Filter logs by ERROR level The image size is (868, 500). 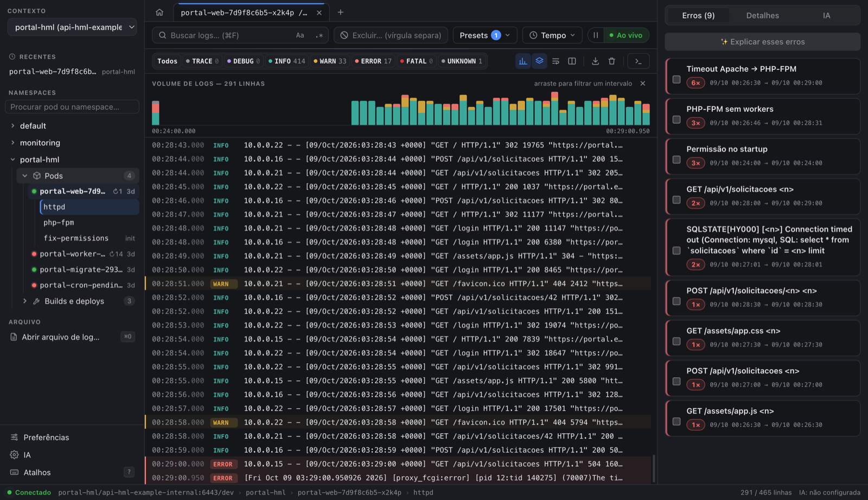click(373, 61)
